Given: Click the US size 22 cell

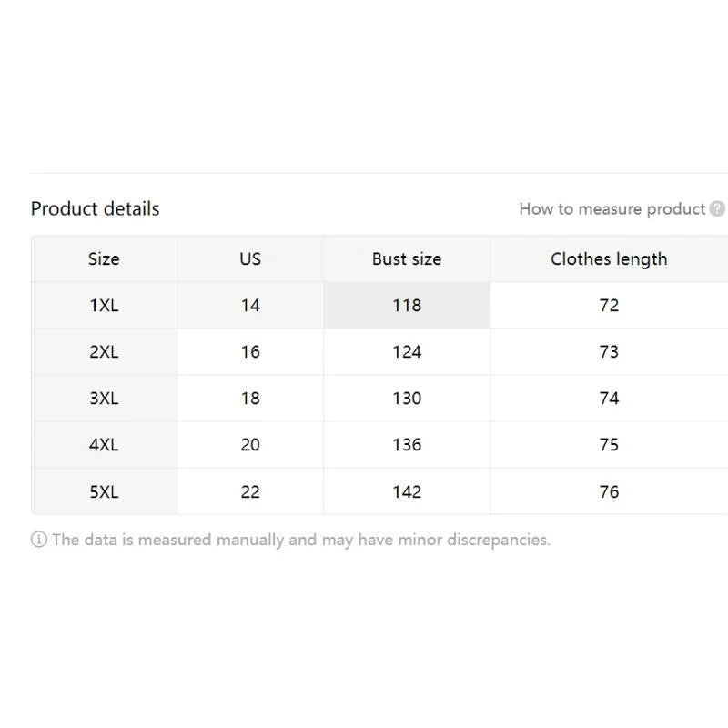Looking at the screenshot, I should (x=250, y=492).
